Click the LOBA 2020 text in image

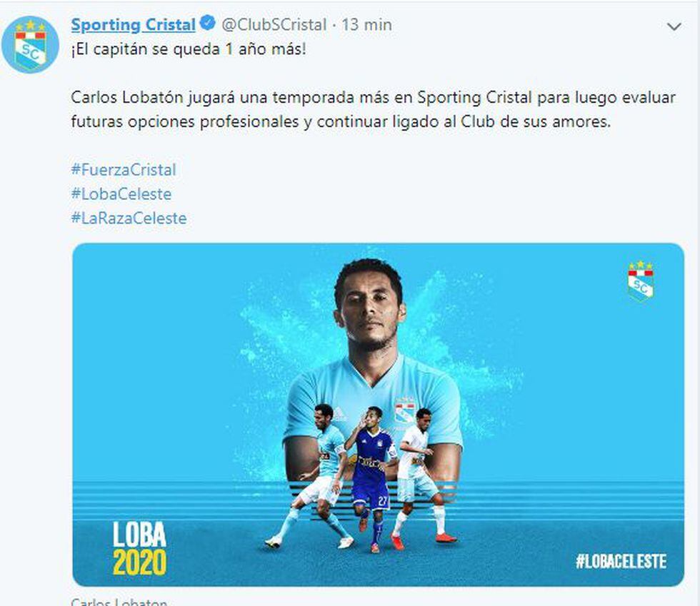pos(140,548)
